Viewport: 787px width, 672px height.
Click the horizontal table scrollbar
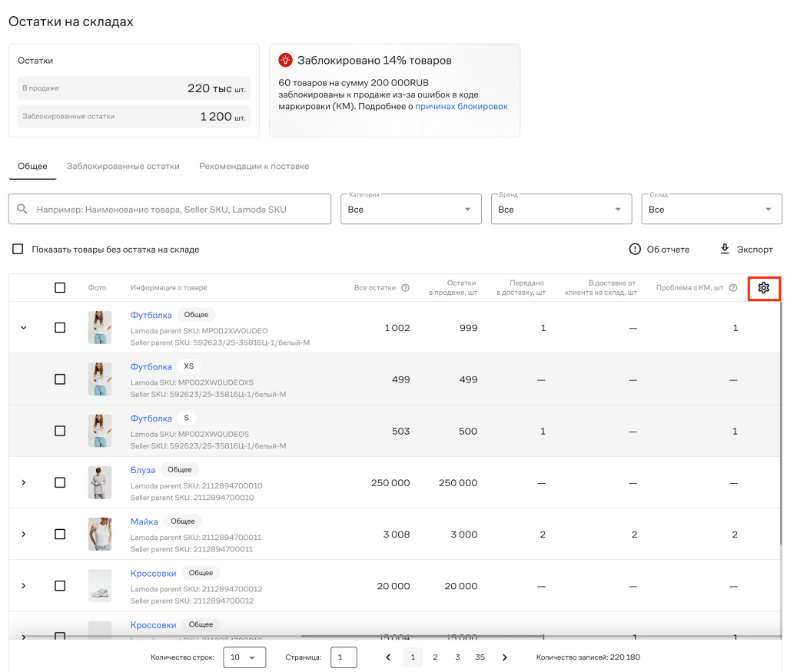click(x=422, y=637)
